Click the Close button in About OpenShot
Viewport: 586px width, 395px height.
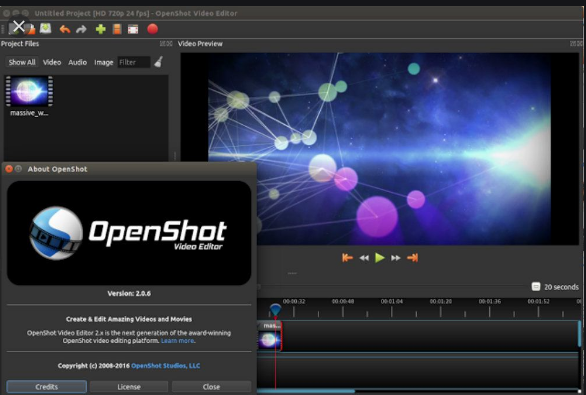pyautogui.click(x=212, y=387)
